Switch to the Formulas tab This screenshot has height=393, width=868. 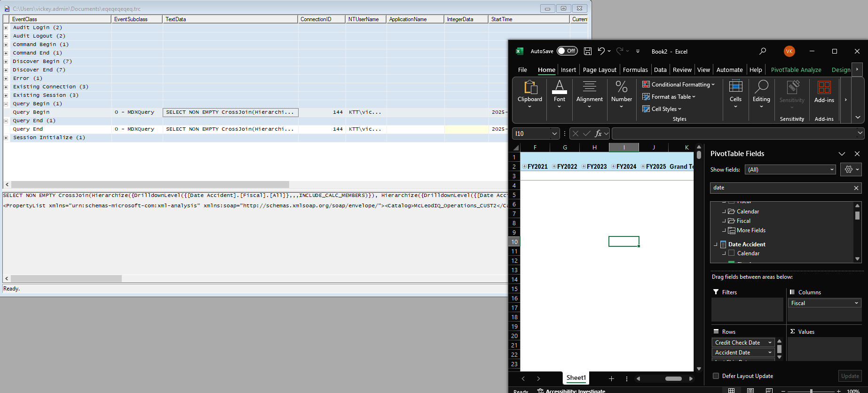635,70
